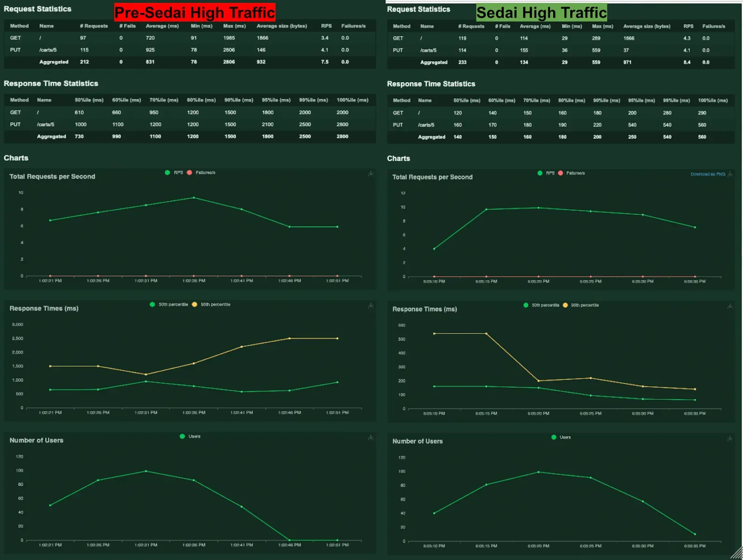The width and height of the screenshot is (743, 560).
Task: Click Pre-Sedai GET requests value 97
Action: (83, 38)
